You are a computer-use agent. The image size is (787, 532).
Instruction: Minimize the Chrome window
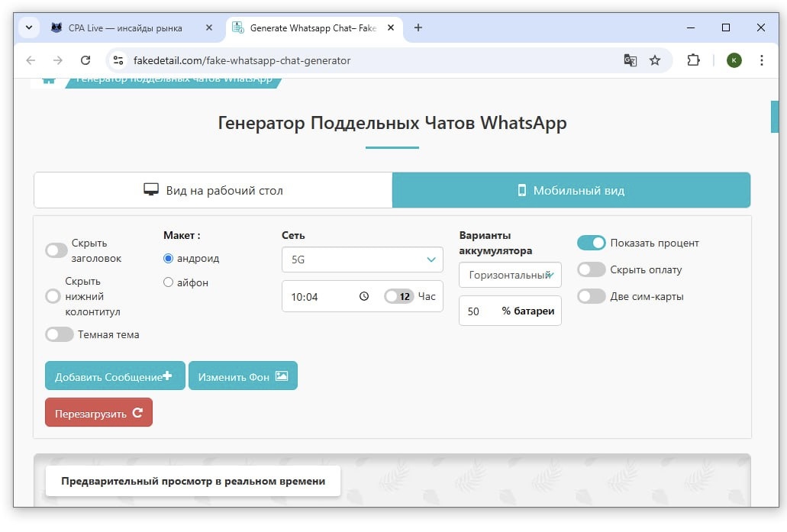click(x=691, y=27)
